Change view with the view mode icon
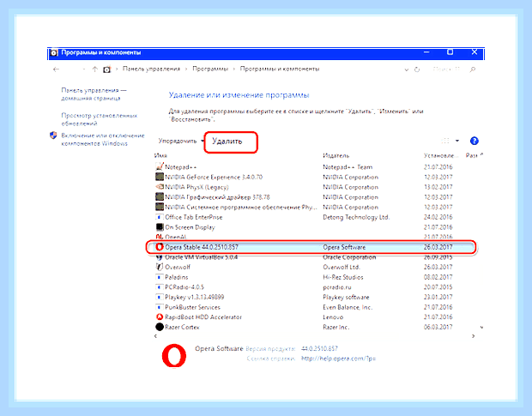Image resolution: width=532 pixels, height=416 pixels. click(445, 141)
